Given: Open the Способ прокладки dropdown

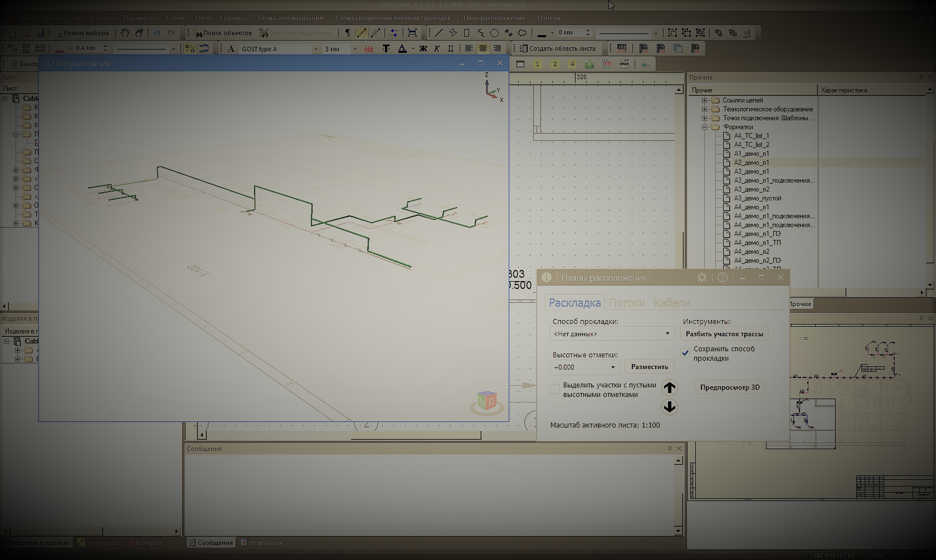Looking at the screenshot, I should point(612,333).
